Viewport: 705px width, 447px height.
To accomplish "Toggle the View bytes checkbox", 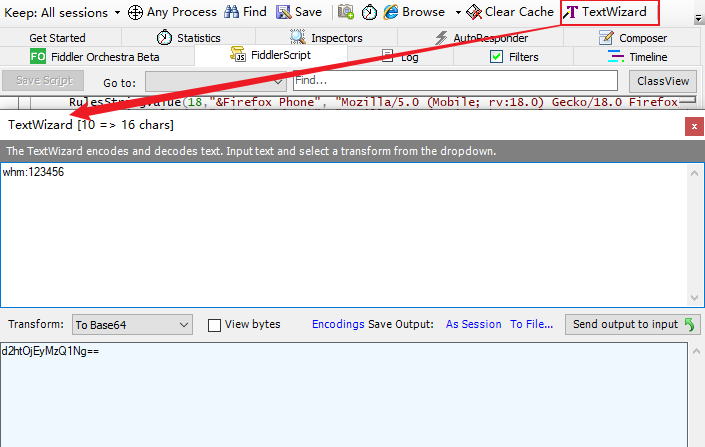I will coord(214,325).
